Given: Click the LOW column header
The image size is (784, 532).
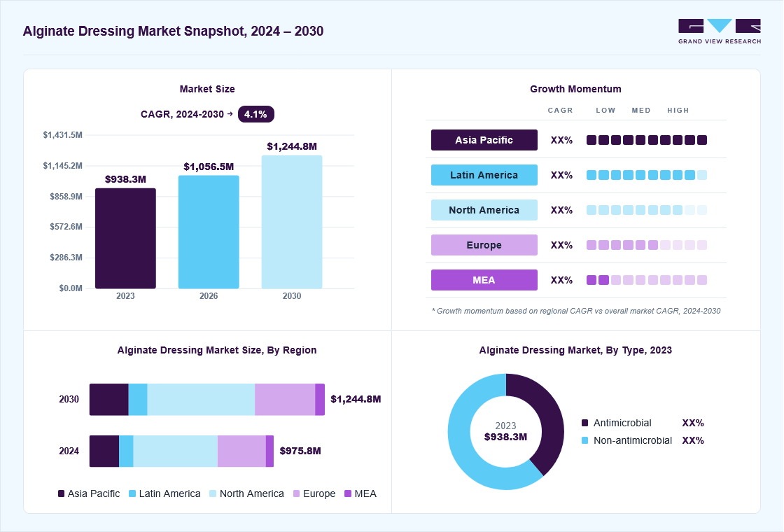Looking at the screenshot, I should [605, 111].
